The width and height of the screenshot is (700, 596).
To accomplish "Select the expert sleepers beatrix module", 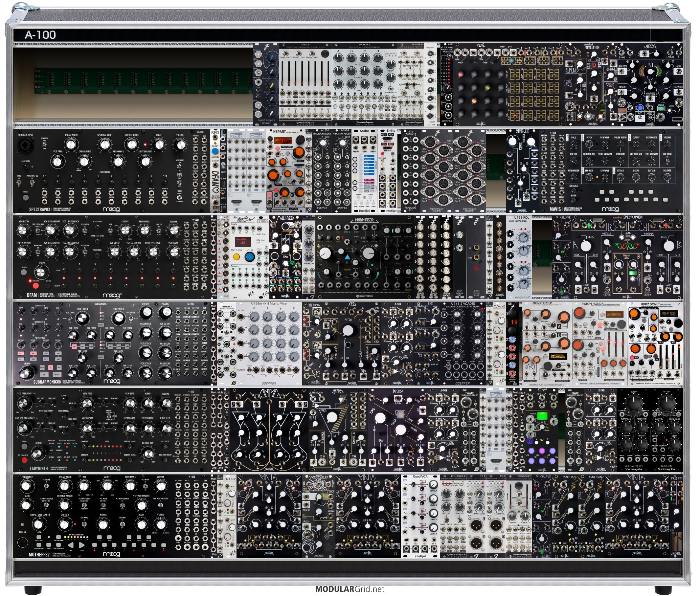I will click(x=266, y=84).
